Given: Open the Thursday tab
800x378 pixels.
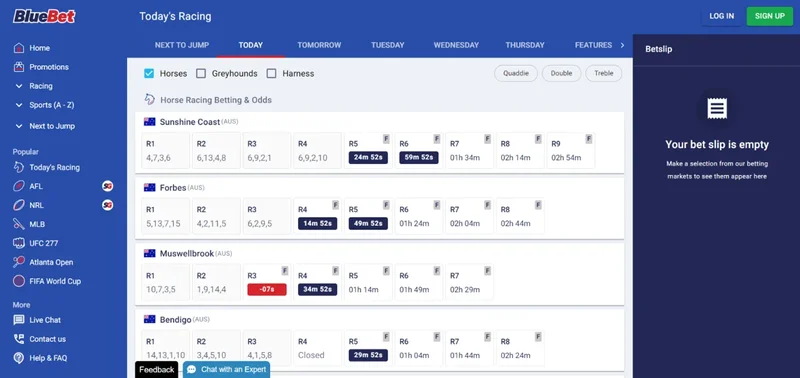Looking at the screenshot, I should (x=525, y=45).
